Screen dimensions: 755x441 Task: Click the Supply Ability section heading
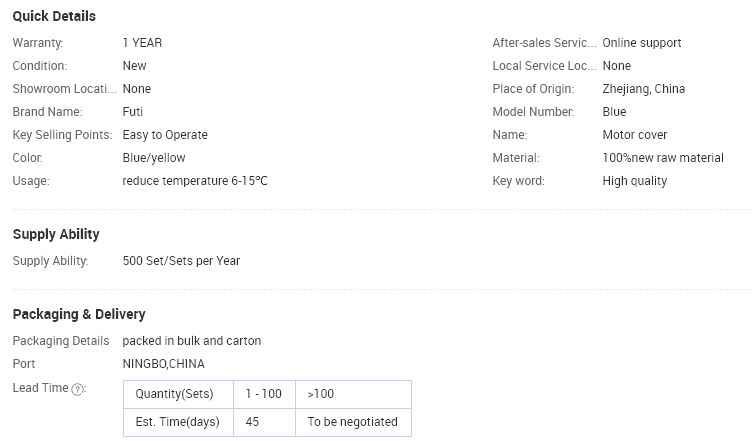[56, 234]
